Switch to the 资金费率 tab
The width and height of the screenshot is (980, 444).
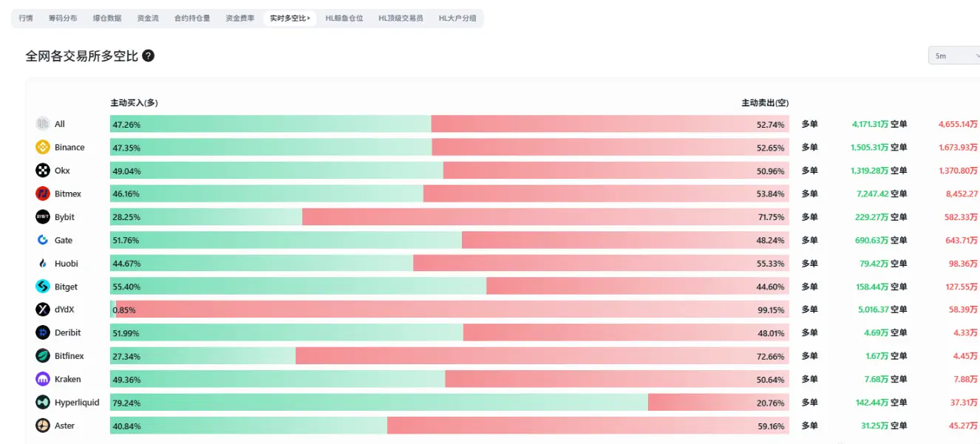pyautogui.click(x=239, y=18)
